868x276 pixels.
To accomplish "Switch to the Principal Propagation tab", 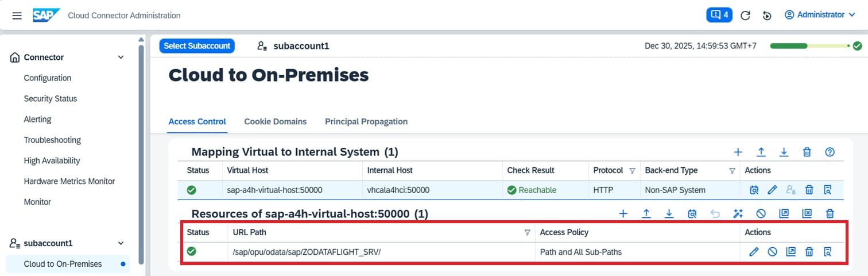I will [366, 122].
